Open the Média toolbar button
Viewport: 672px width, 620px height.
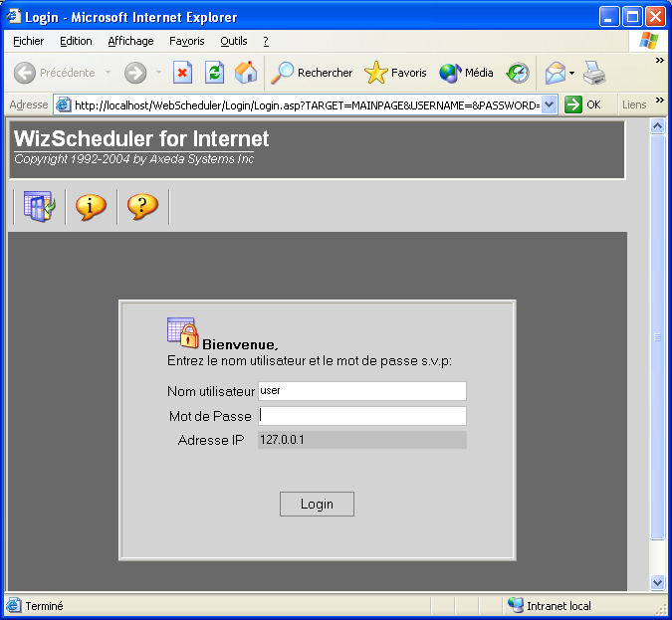click(466, 73)
